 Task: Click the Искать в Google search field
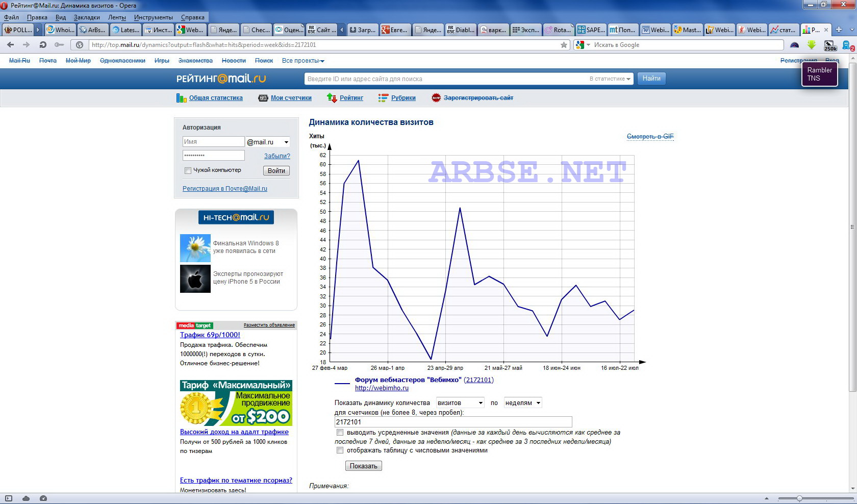[x=686, y=45]
